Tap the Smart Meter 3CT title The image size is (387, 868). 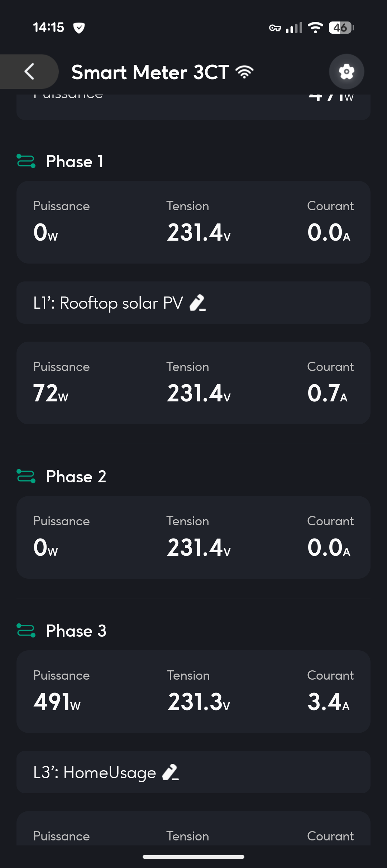150,72
